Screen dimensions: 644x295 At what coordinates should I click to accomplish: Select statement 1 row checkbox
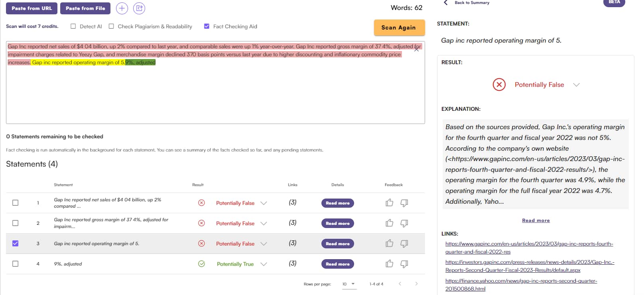pos(16,203)
